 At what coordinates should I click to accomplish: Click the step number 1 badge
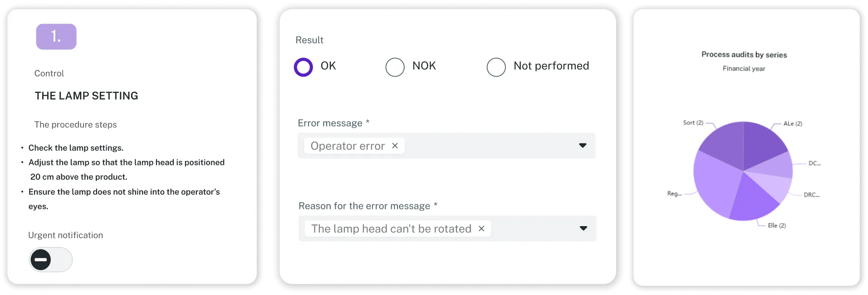pos(56,37)
